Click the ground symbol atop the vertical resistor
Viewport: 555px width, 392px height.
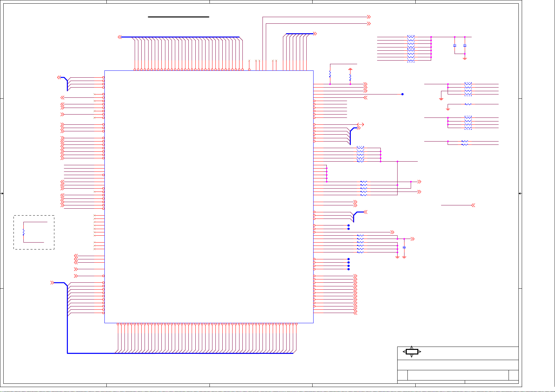tap(350, 69)
